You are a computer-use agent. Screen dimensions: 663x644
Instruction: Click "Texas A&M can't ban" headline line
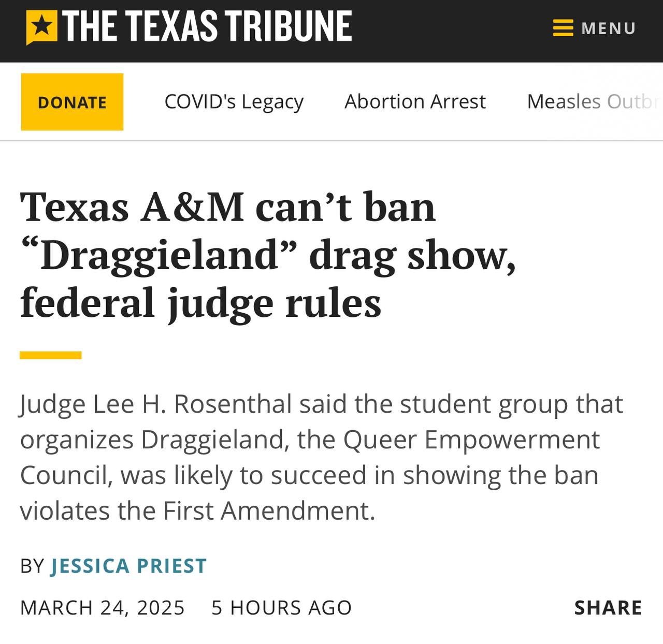(x=228, y=207)
